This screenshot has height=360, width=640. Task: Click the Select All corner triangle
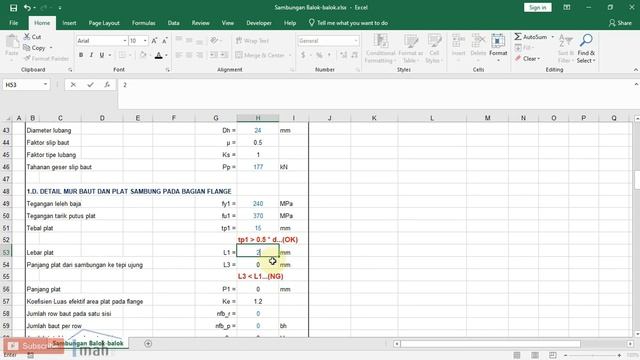pos(7,118)
